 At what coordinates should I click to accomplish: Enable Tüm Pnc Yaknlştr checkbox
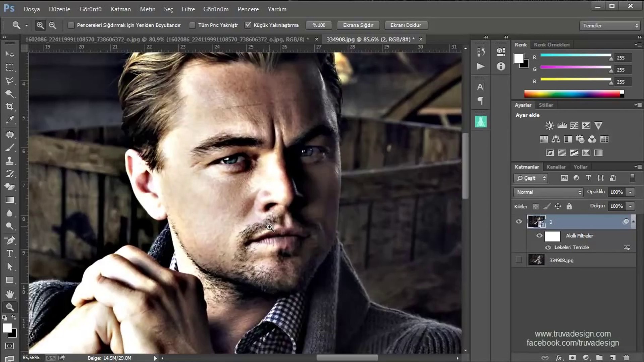pyautogui.click(x=192, y=25)
